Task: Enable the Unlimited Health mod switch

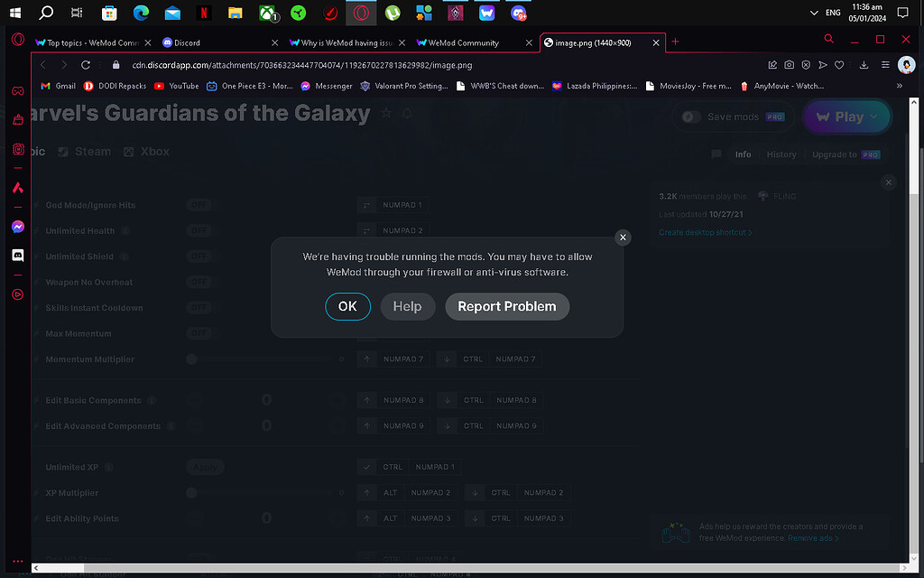Action: point(199,230)
